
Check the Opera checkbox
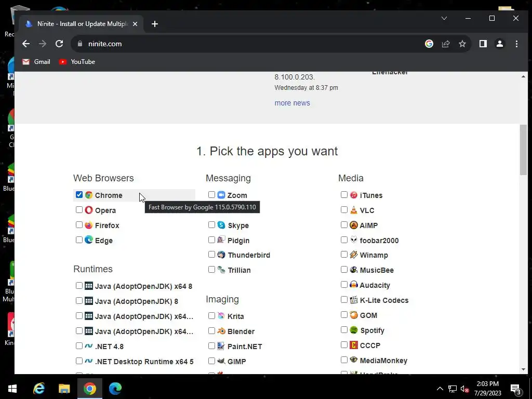[x=79, y=210]
